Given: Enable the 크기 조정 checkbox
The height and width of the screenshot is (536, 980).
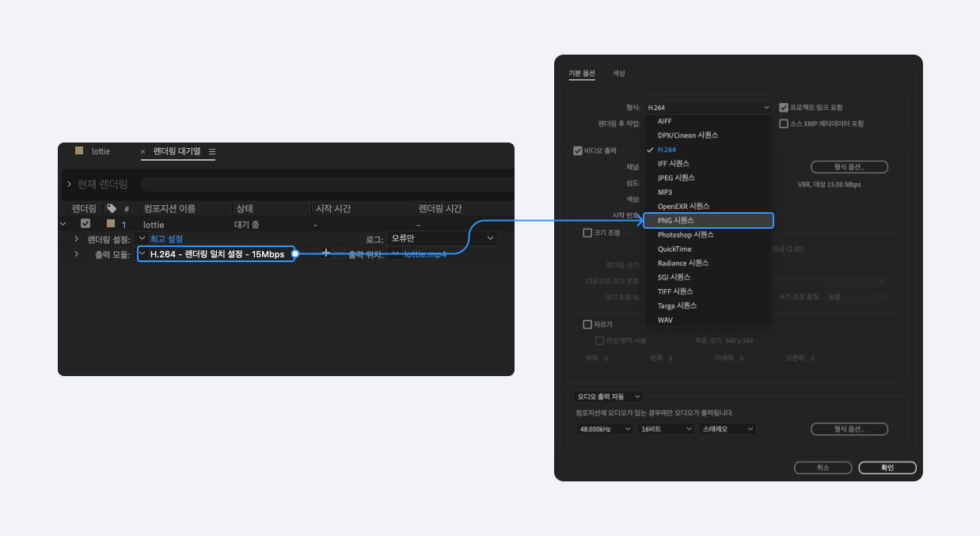Looking at the screenshot, I should [x=587, y=233].
